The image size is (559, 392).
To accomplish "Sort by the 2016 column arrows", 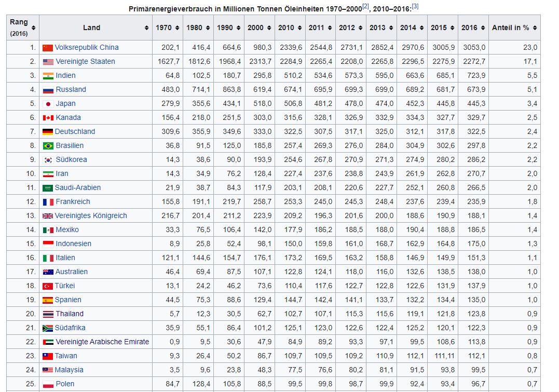I will click(483, 28).
